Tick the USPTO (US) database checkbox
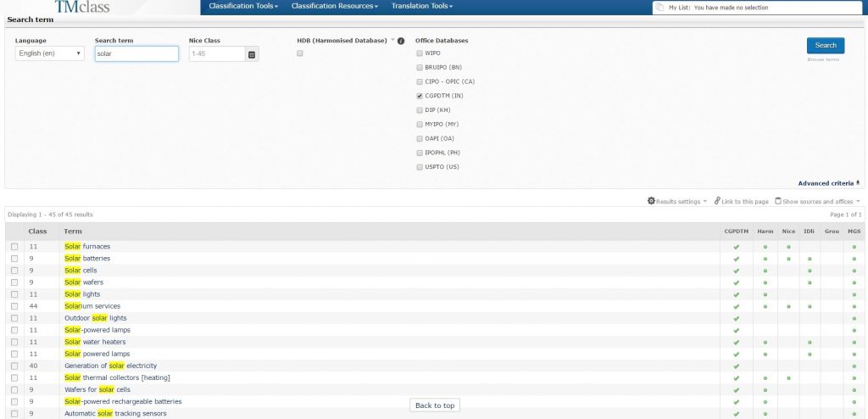Image resolution: width=868 pixels, height=419 pixels. pyautogui.click(x=419, y=167)
